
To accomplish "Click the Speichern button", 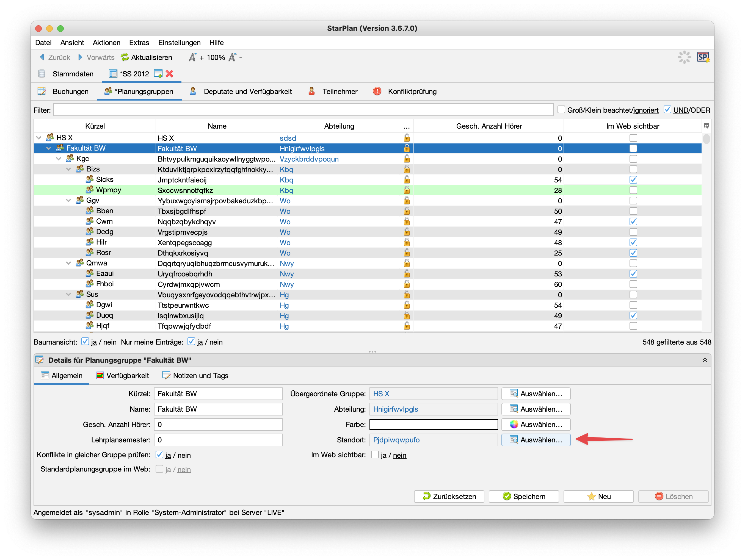I will tap(523, 496).
